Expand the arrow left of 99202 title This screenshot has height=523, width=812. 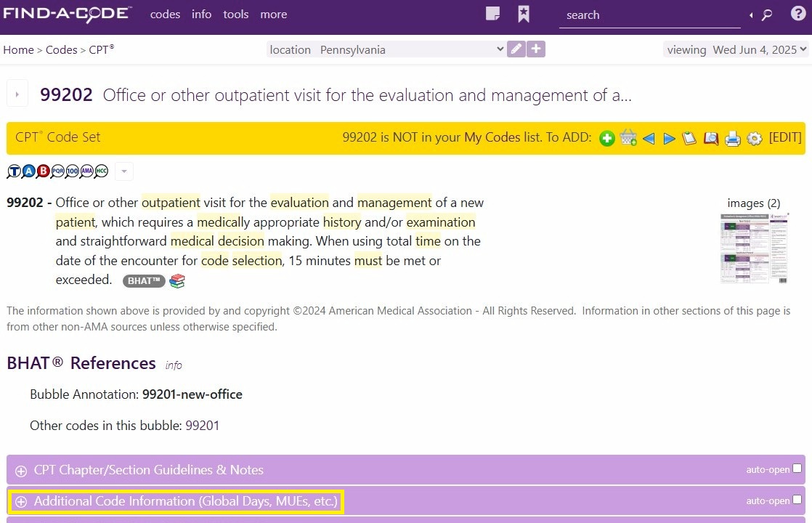17,94
